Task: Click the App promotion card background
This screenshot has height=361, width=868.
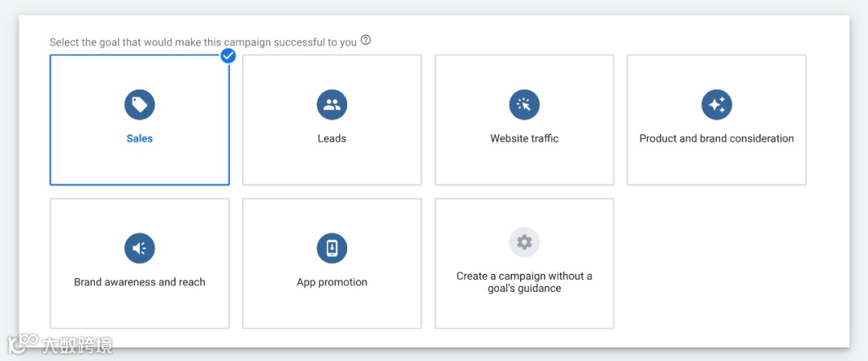Action: (x=281, y=310)
